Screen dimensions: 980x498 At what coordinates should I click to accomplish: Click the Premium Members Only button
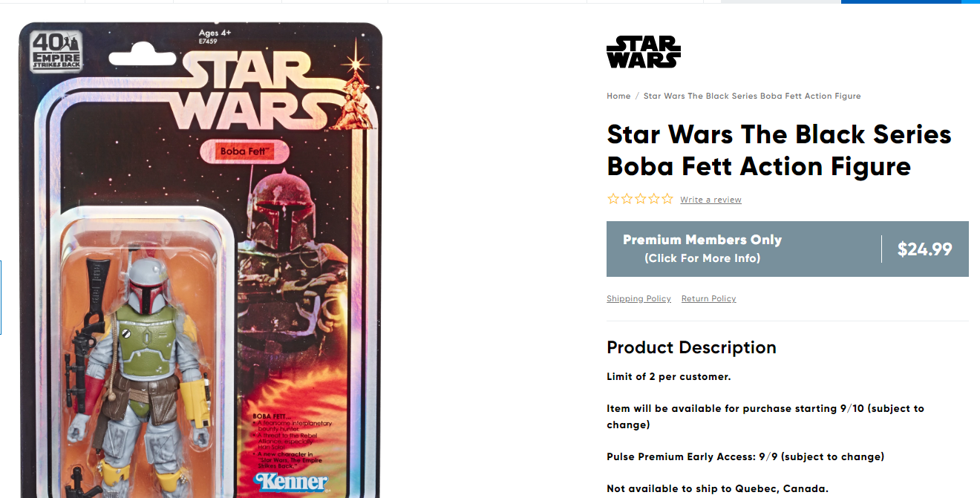pos(702,249)
